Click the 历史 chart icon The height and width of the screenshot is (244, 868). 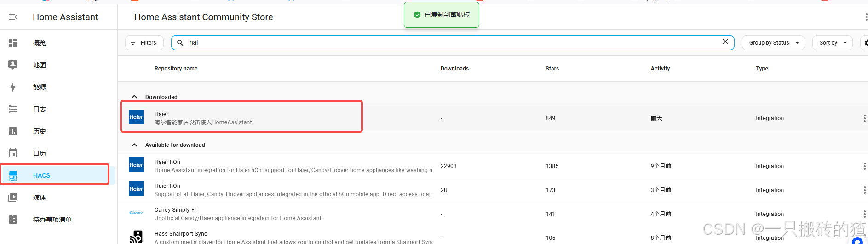pyautogui.click(x=13, y=131)
